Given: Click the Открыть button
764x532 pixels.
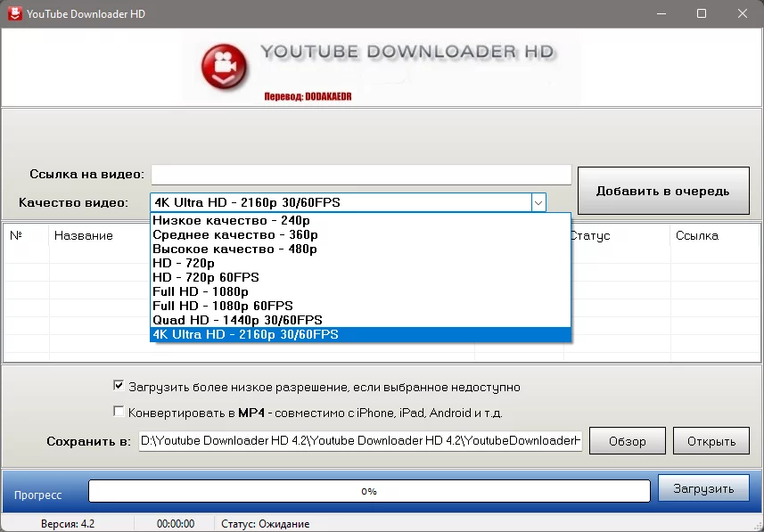Looking at the screenshot, I should click(711, 441).
